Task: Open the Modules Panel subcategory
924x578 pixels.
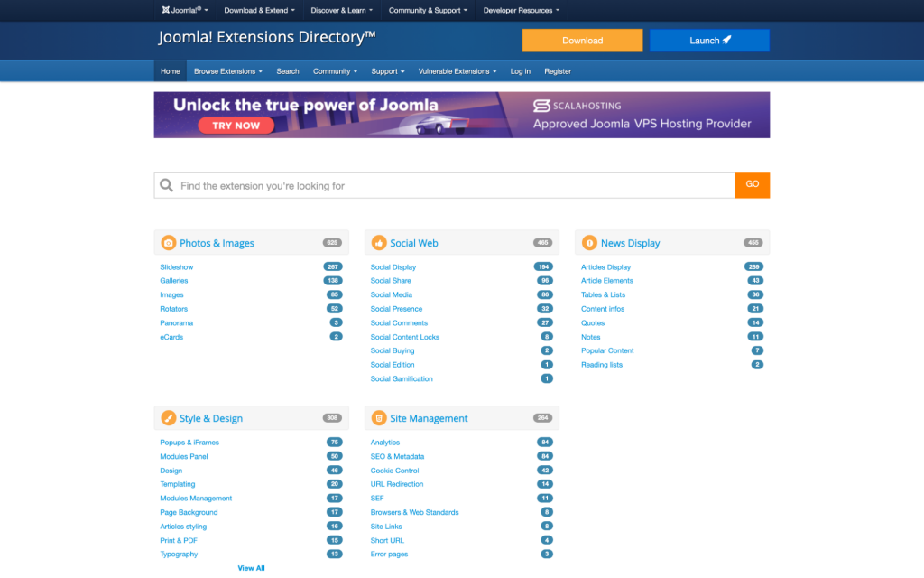Action: (x=184, y=456)
